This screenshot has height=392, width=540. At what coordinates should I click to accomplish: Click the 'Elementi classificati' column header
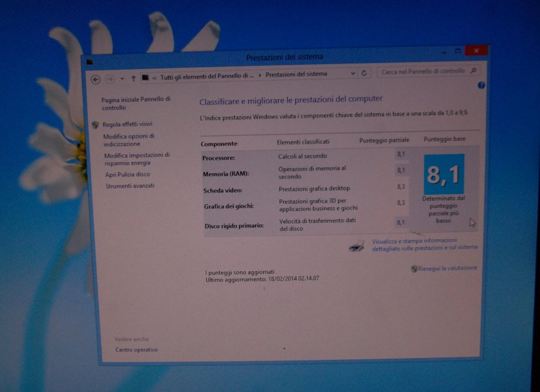[x=303, y=141]
